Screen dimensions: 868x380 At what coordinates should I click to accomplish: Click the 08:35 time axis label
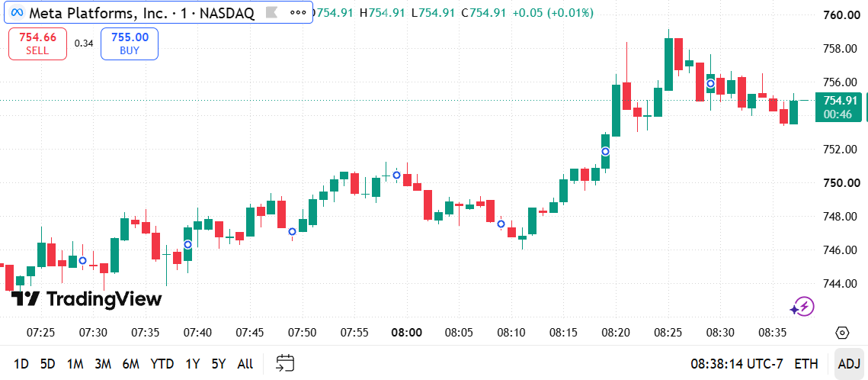coord(773,333)
